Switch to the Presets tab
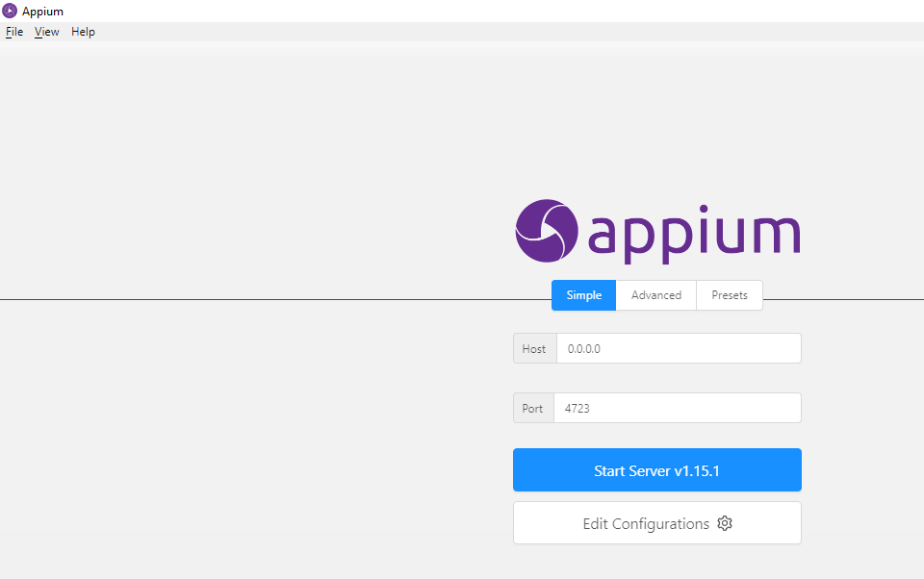 click(730, 295)
